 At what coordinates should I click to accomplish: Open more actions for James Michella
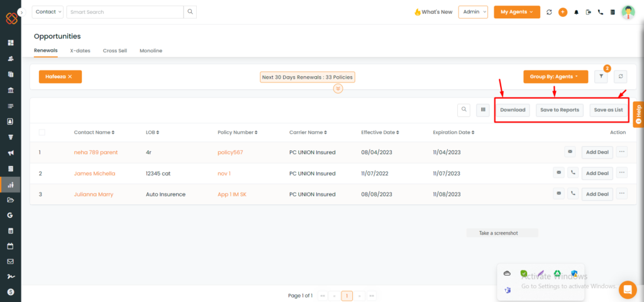click(x=622, y=172)
